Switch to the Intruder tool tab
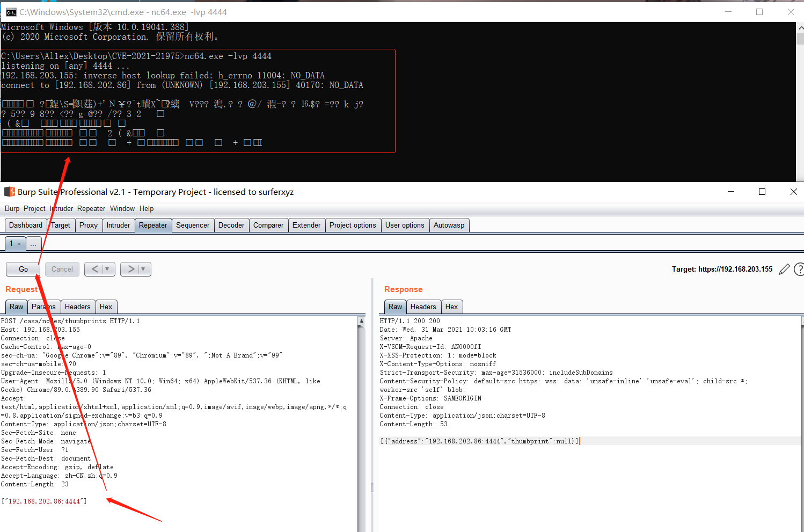 click(118, 225)
